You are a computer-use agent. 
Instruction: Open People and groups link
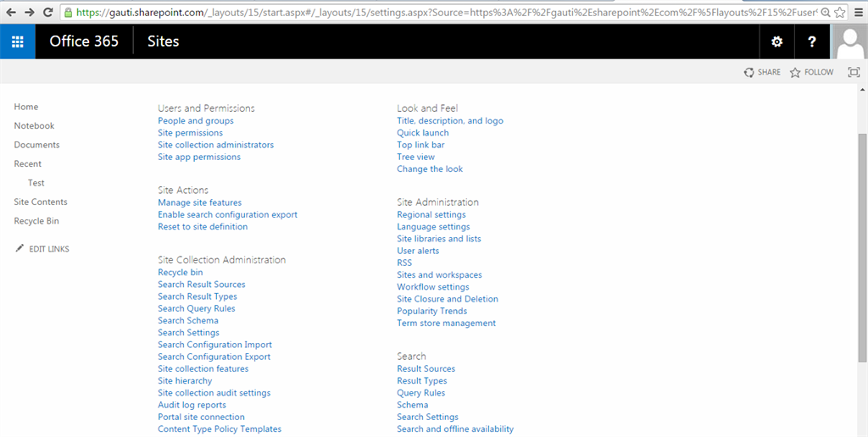point(196,120)
